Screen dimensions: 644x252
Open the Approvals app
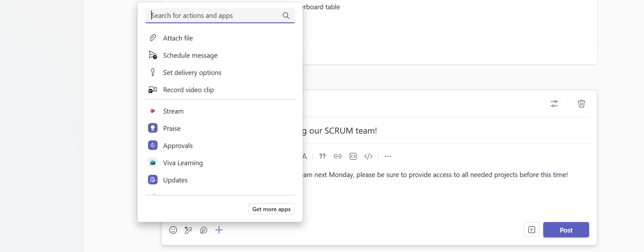tap(178, 146)
